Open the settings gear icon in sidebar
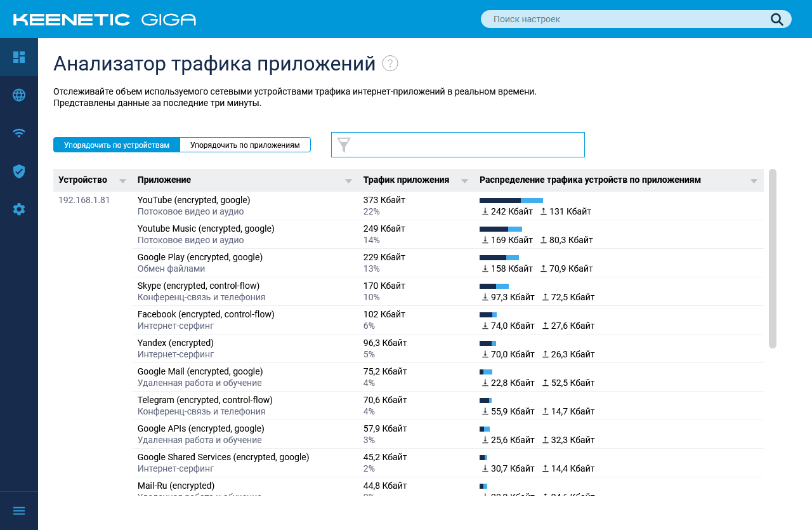The image size is (812, 530). coord(19,209)
